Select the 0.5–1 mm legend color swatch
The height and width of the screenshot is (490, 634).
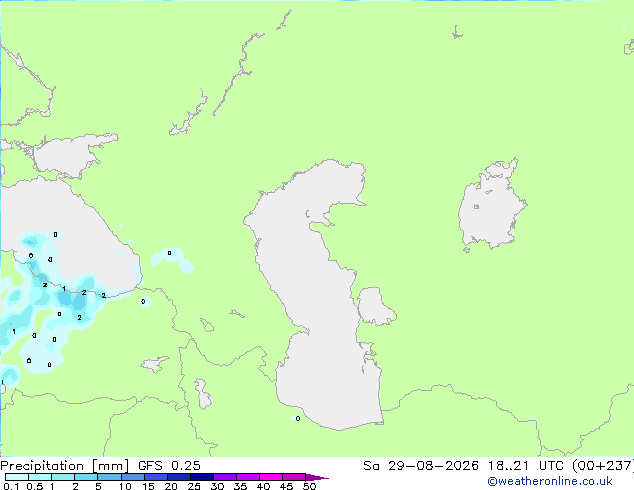tap(40, 477)
